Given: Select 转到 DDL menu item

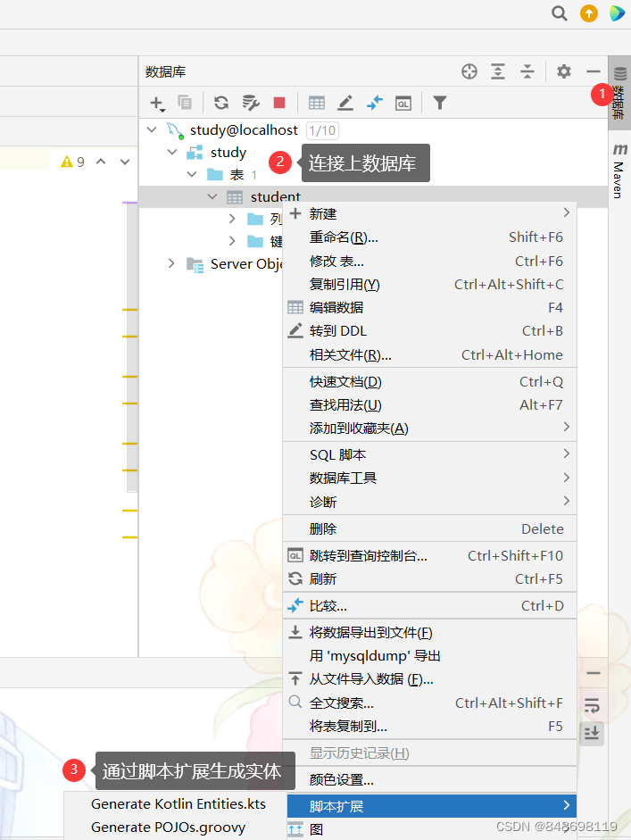Looking at the screenshot, I should click(429, 331).
